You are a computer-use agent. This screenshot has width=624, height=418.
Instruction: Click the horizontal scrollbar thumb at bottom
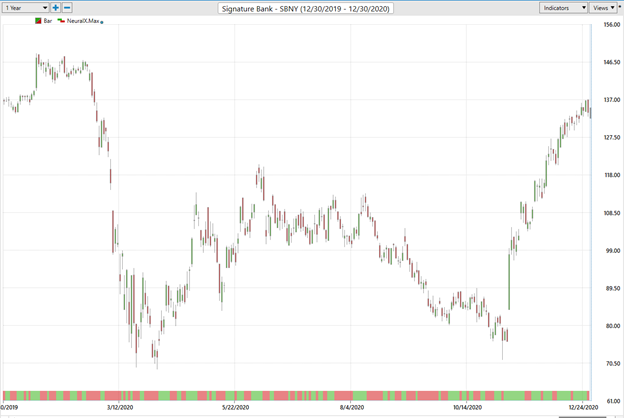click(x=583, y=417)
